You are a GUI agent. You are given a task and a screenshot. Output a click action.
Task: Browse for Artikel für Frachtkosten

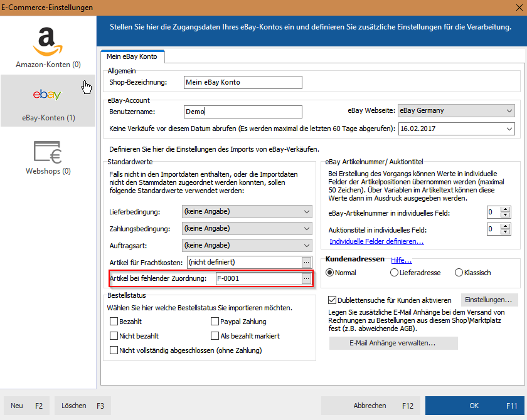pos(306,262)
